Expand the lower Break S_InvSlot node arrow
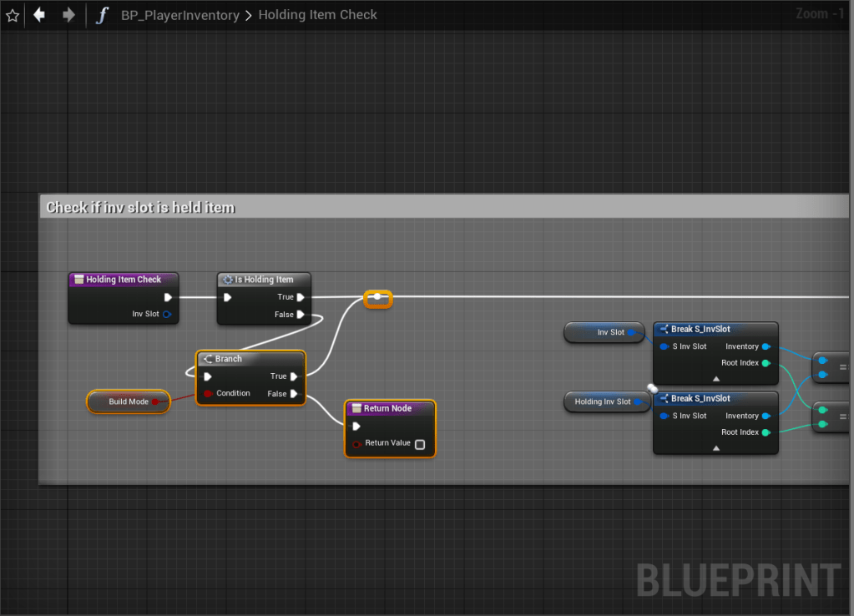The width and height of the screenshot is (854, 616). click(716, 448)
